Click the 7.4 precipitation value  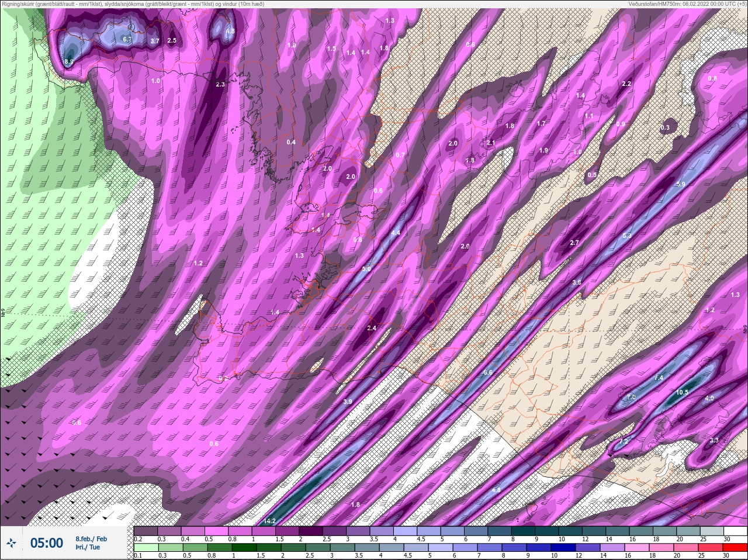(x=659, y=378)
